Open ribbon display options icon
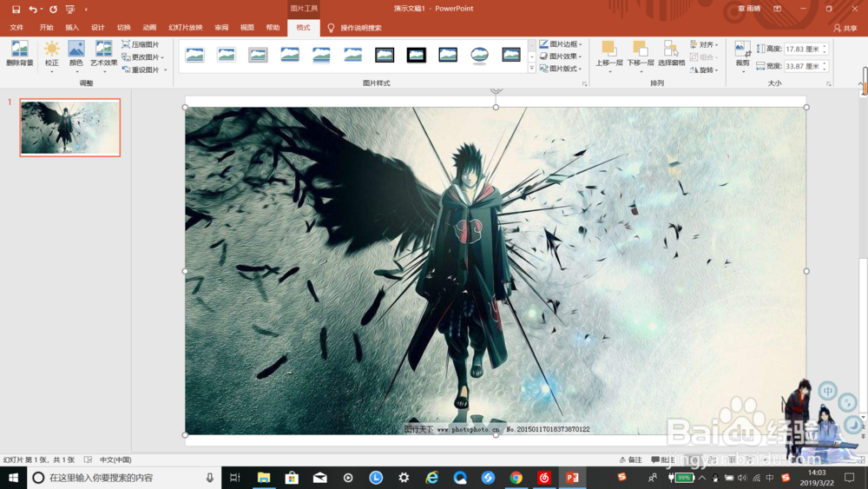Image resolution: width=868 pixels, height=489 pixels. tap(777, 9)
